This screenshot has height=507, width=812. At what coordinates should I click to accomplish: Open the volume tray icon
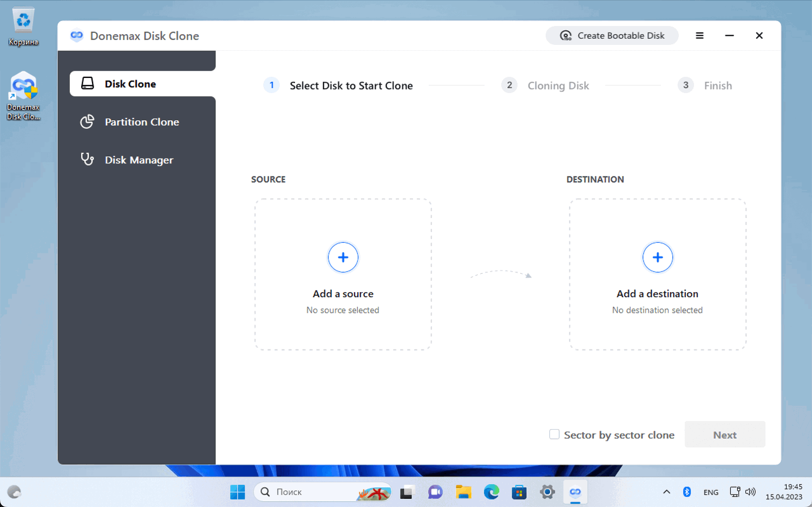(750, 492)
